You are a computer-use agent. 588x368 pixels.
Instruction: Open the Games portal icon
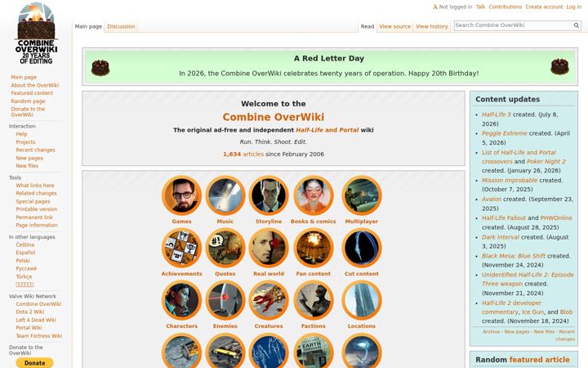click(181, 195)
